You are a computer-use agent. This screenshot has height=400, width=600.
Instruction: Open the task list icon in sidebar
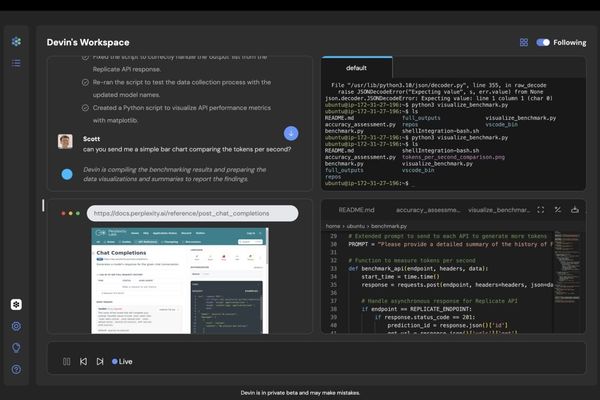[16, 63]
